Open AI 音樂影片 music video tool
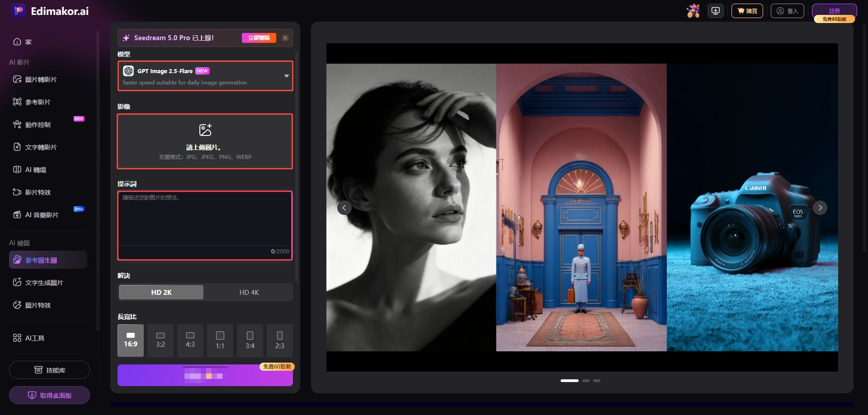Screen dimensions: 868x415 tap(36, 215)
